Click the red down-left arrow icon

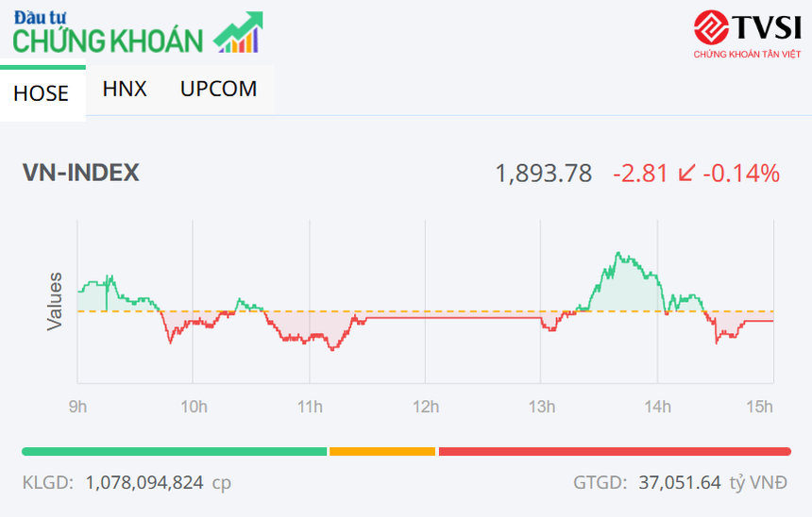click(686, 174)
